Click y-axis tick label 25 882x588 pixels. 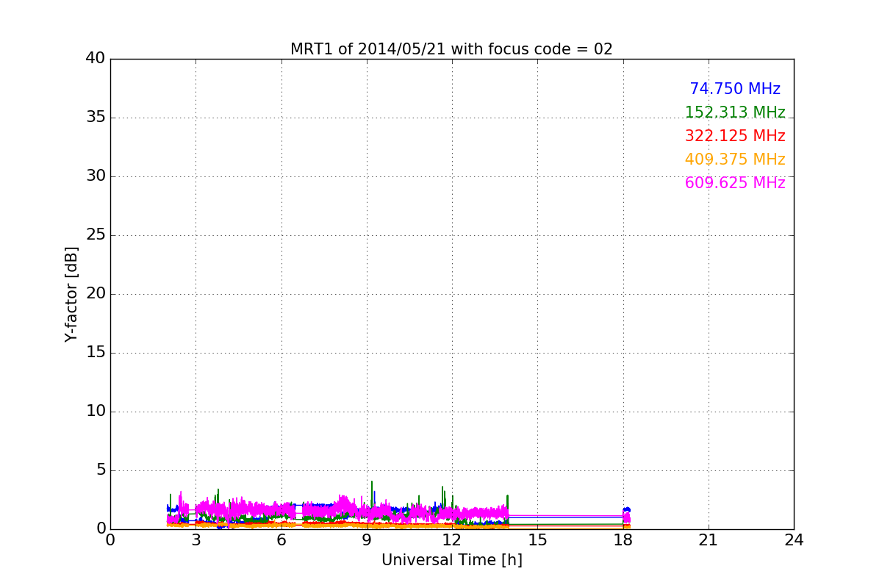coord(96,235)
